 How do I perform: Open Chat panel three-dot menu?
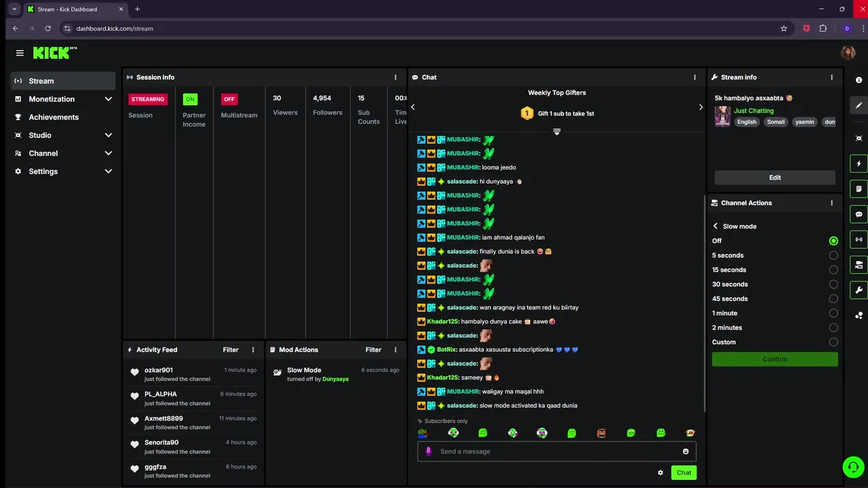(x=694, y=77)
